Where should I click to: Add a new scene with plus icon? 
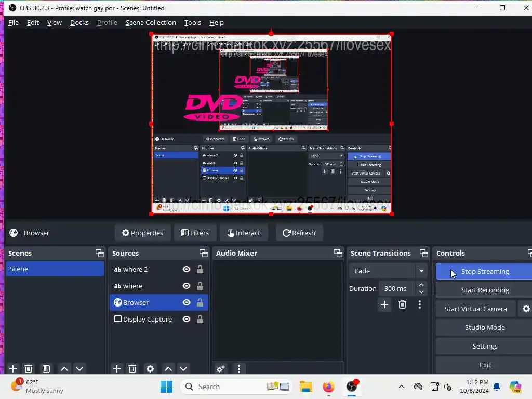pos(13,368)
